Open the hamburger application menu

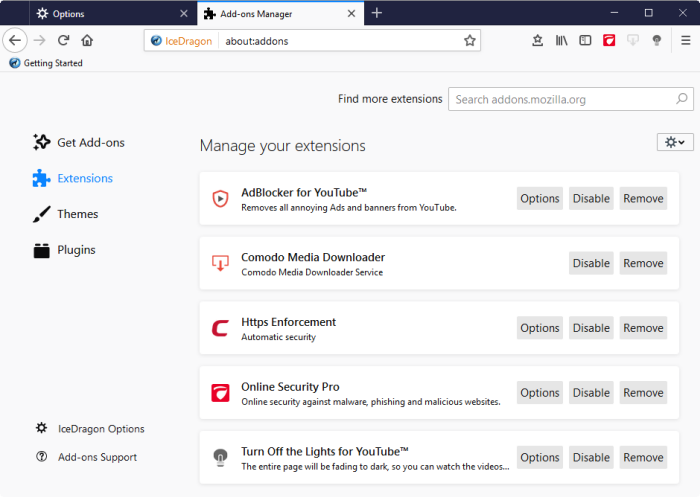(686, 40)
